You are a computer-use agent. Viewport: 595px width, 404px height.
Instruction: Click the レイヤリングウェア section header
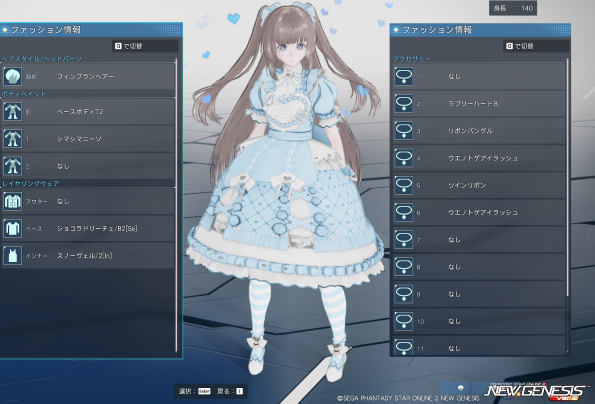coord(31,184)
